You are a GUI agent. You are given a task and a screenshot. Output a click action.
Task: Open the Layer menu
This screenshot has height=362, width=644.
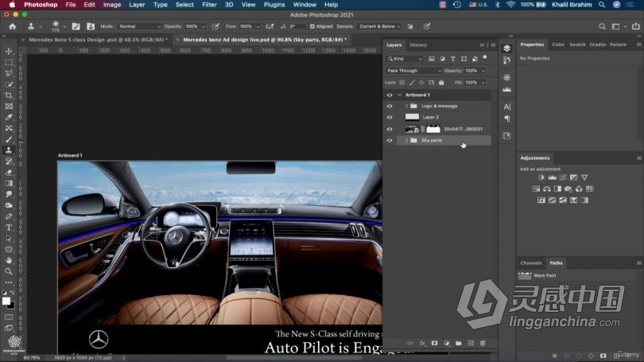(137, 5)
